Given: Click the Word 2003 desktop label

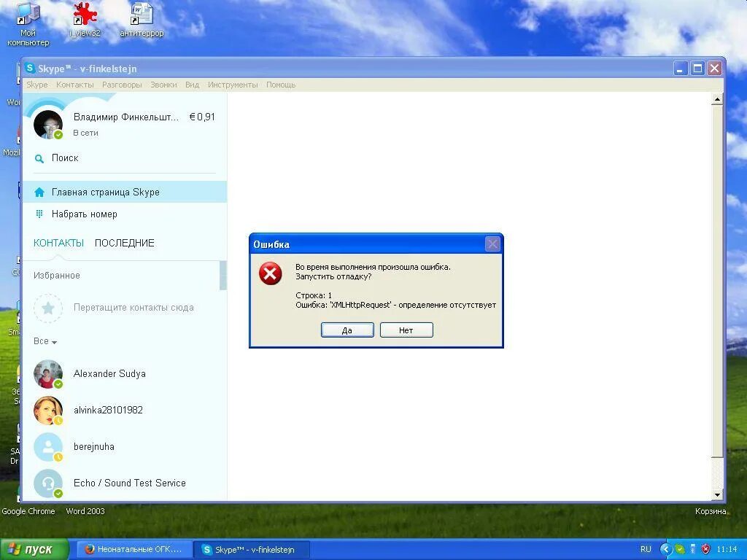Looking at the screenshot, I should pos(85,511).
